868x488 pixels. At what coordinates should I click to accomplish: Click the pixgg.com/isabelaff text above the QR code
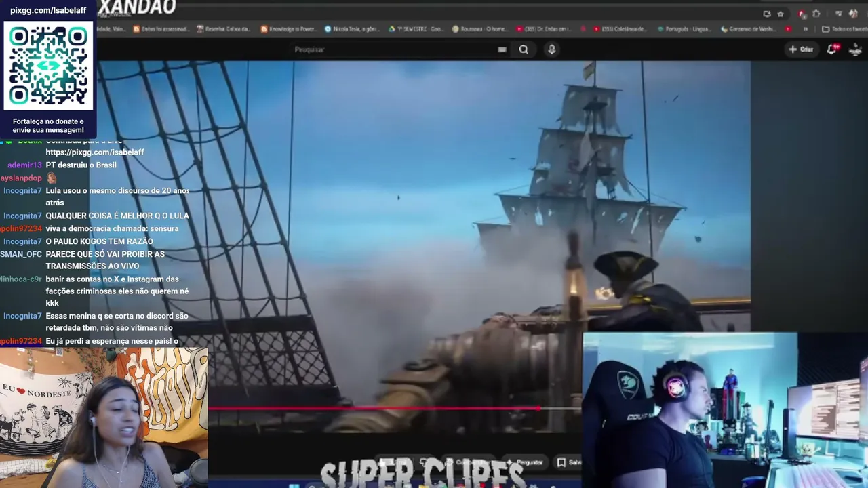[x=48, y=10]
